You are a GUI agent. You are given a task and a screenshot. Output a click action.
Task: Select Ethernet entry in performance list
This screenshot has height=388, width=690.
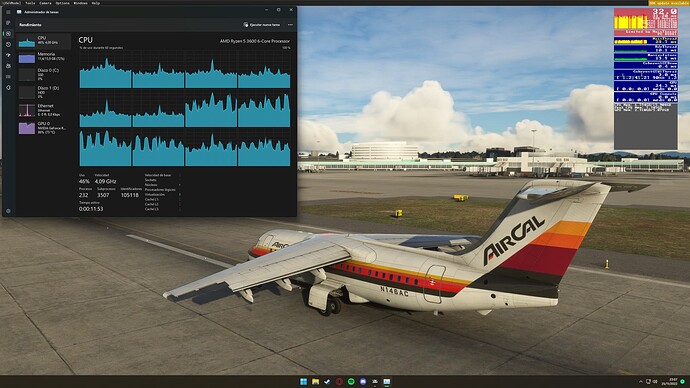click(x=44, y=110)
